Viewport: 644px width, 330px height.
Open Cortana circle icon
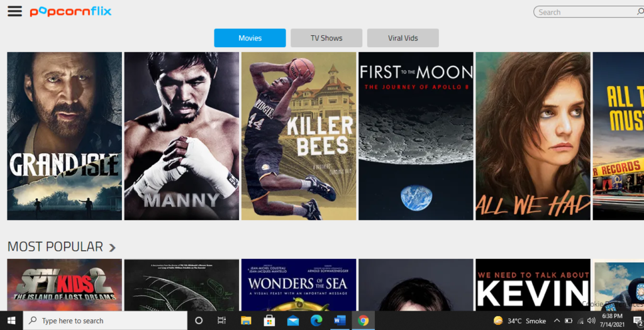[198, 321]
